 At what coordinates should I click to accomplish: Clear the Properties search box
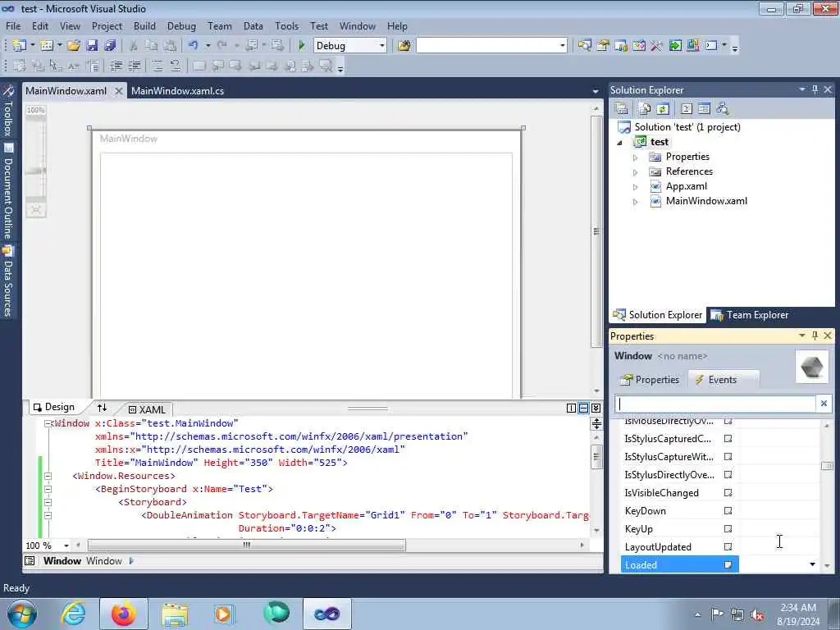pos(824,404)
